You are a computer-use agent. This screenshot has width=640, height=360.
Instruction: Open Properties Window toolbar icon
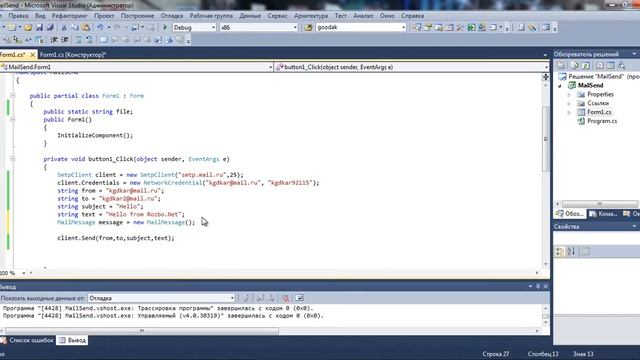428,27
